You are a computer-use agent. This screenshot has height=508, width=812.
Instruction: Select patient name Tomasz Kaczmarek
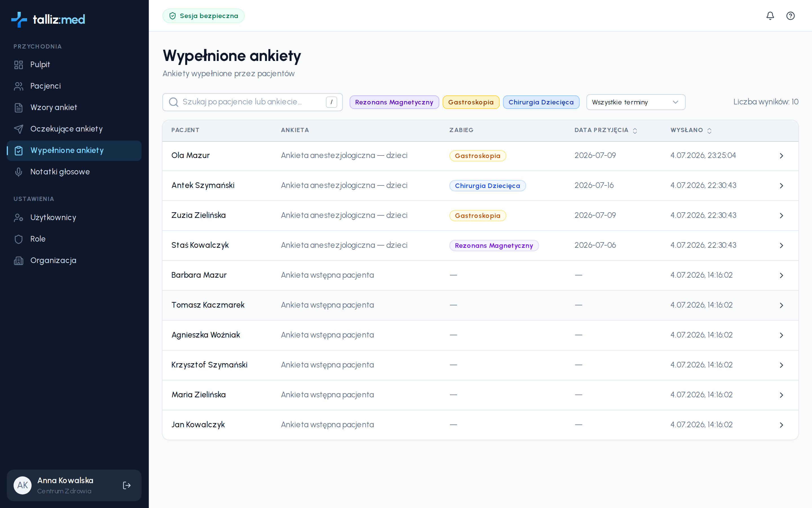pyautogui.click(x=208, y=305)
